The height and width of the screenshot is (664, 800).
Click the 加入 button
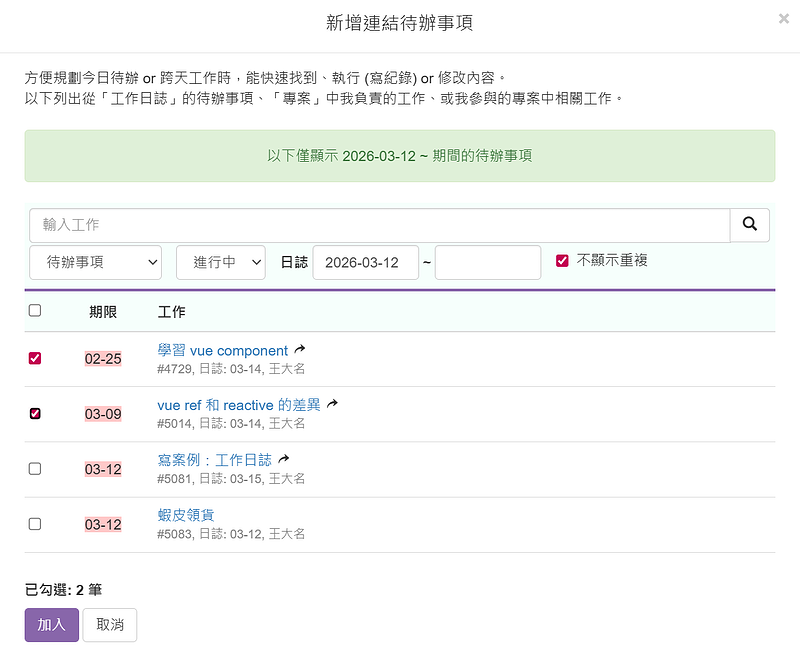click(x=51, y=625)
